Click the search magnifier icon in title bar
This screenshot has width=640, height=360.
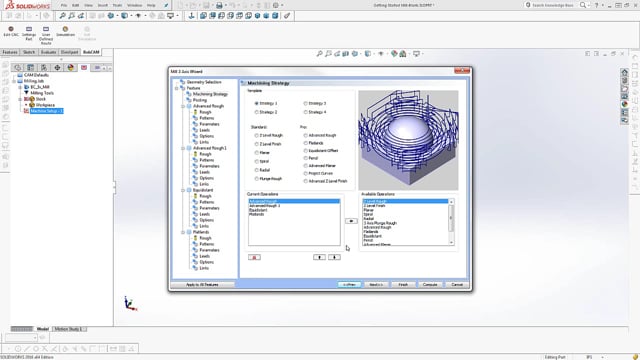click(583, 5)
